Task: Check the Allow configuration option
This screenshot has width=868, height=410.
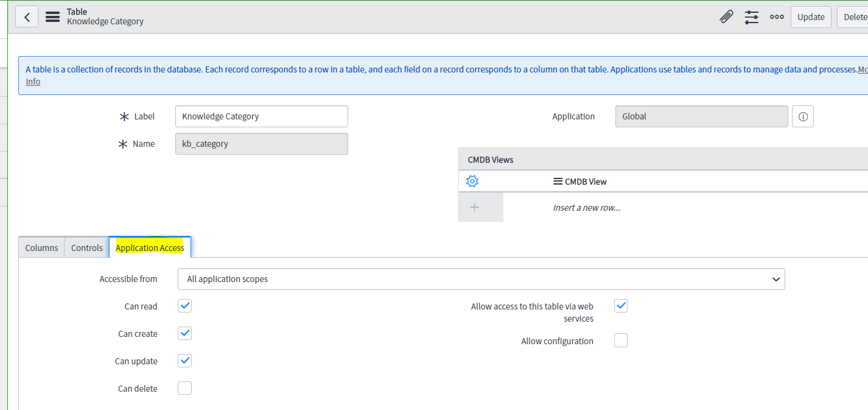Action: pos(620,340)
